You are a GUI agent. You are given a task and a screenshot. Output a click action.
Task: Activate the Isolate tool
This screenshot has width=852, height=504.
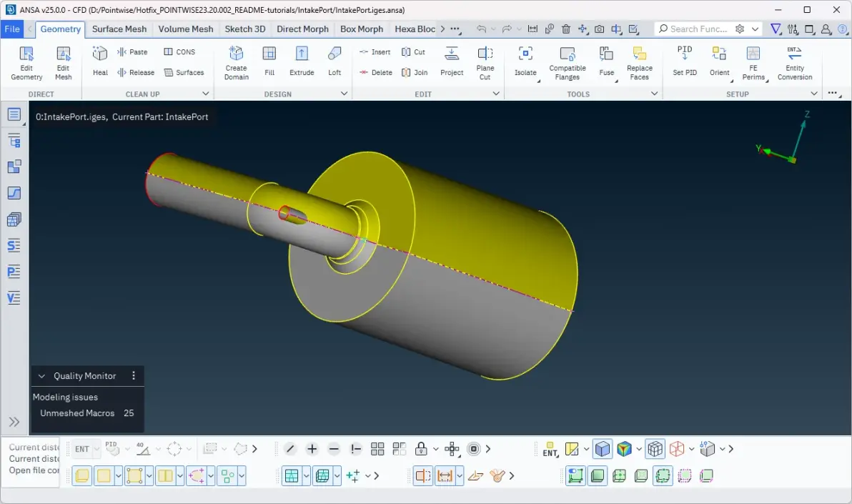[x=525, y=61]
